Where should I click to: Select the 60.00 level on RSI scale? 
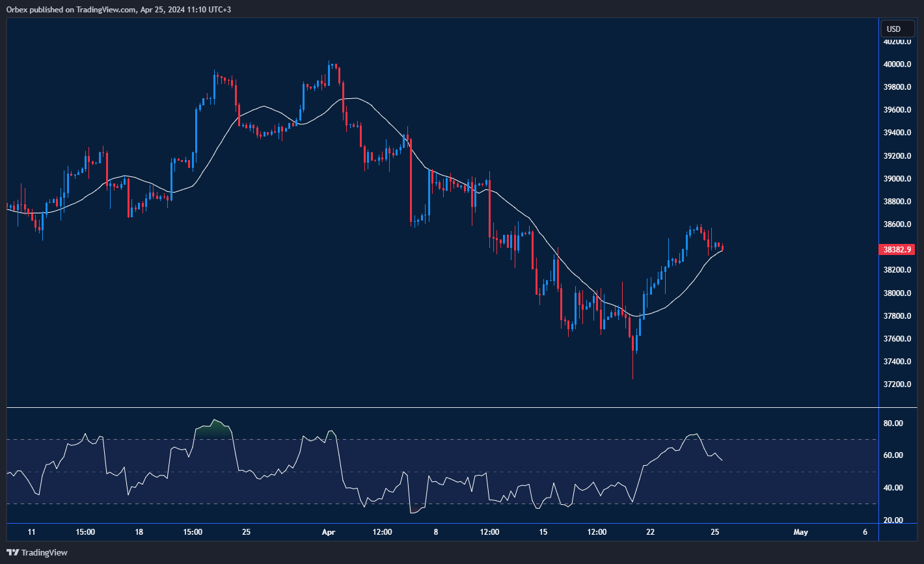893,455
